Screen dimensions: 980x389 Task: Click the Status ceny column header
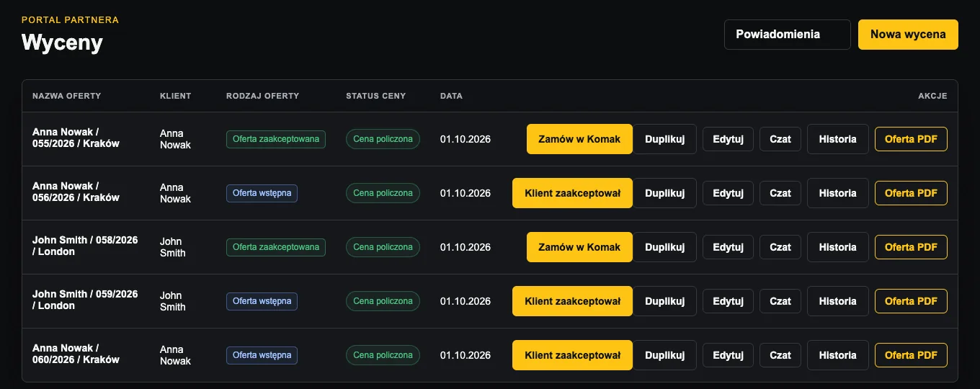point(375,96)
